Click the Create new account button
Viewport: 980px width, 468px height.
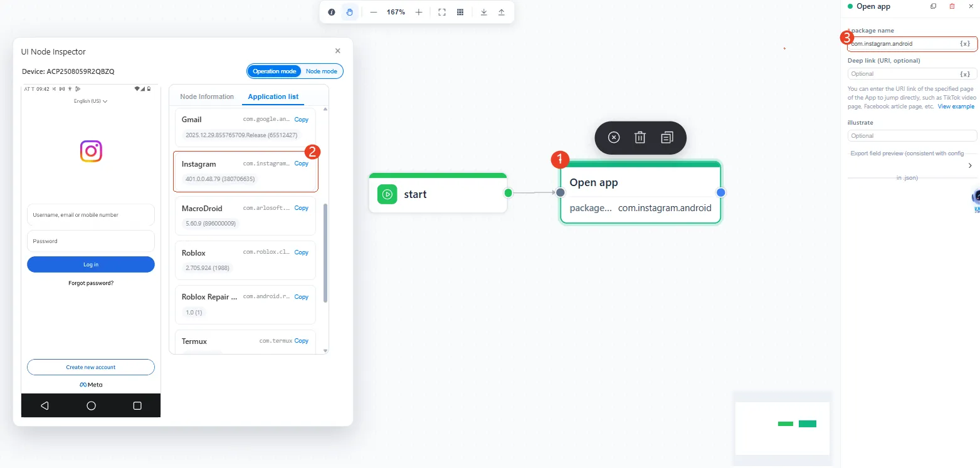coord(91,367)
